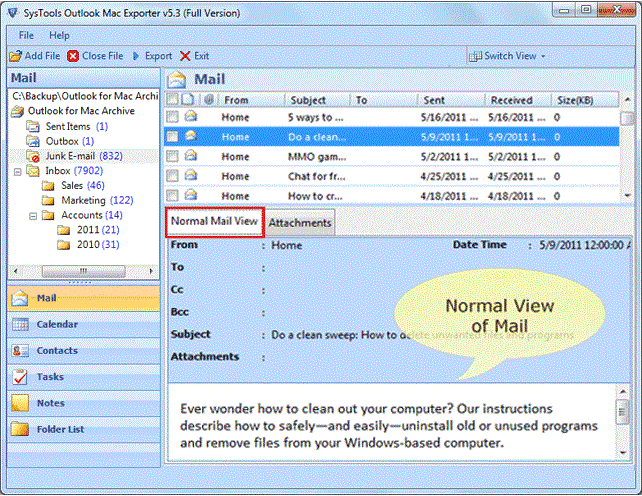
Task: Open the Help menu
Action: coord(59,36)
